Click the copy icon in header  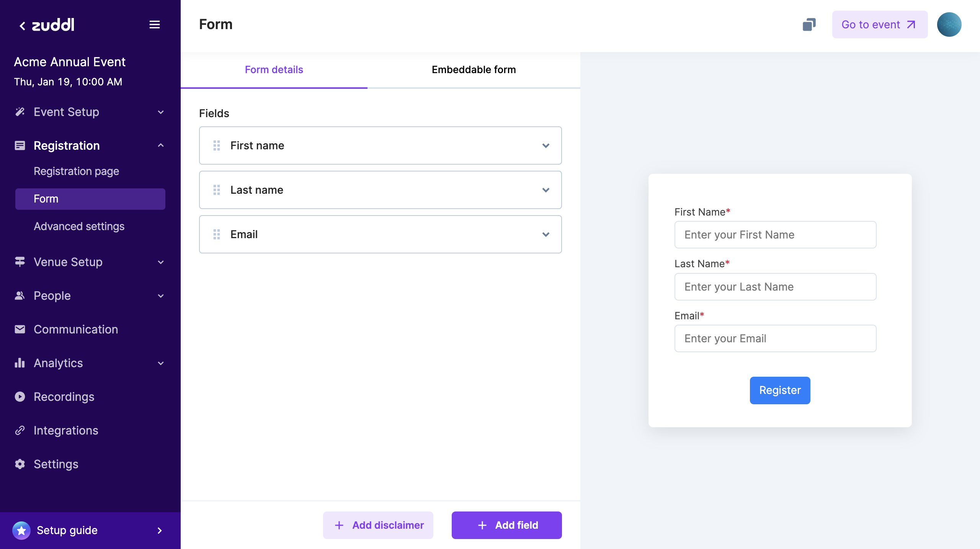(x=809, y=25)
